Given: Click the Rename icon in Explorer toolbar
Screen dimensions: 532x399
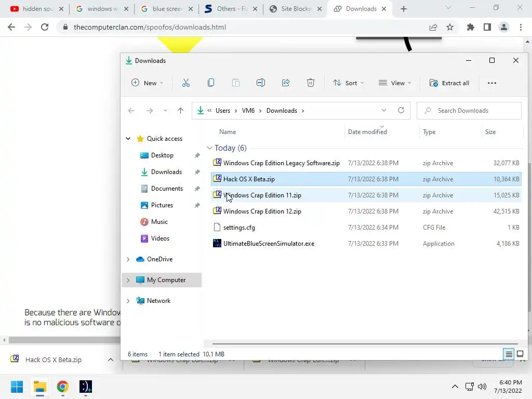Looking at the screenshot, I should coord(261,83).
